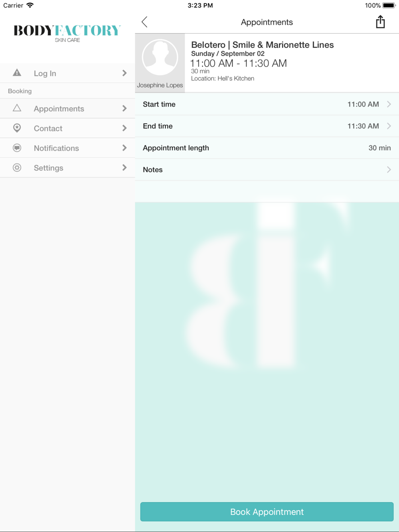Click the warning triangle icon beside Log In
The width and height of the screenshot is (399, 532).
pos(17,73)
